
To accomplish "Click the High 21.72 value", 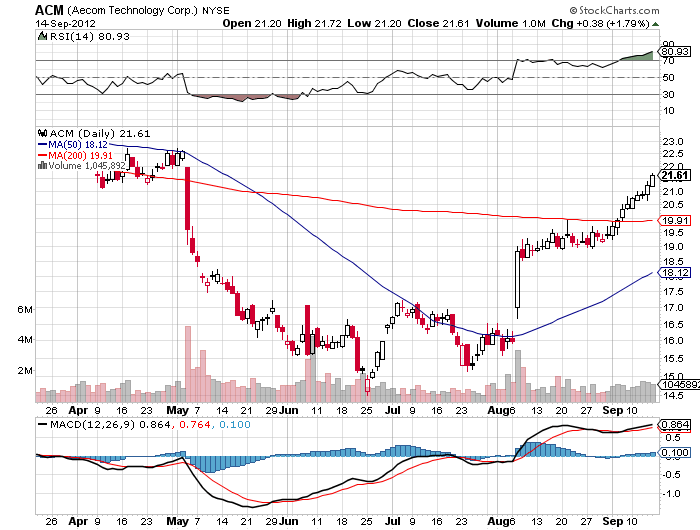I will pos(314,24).
